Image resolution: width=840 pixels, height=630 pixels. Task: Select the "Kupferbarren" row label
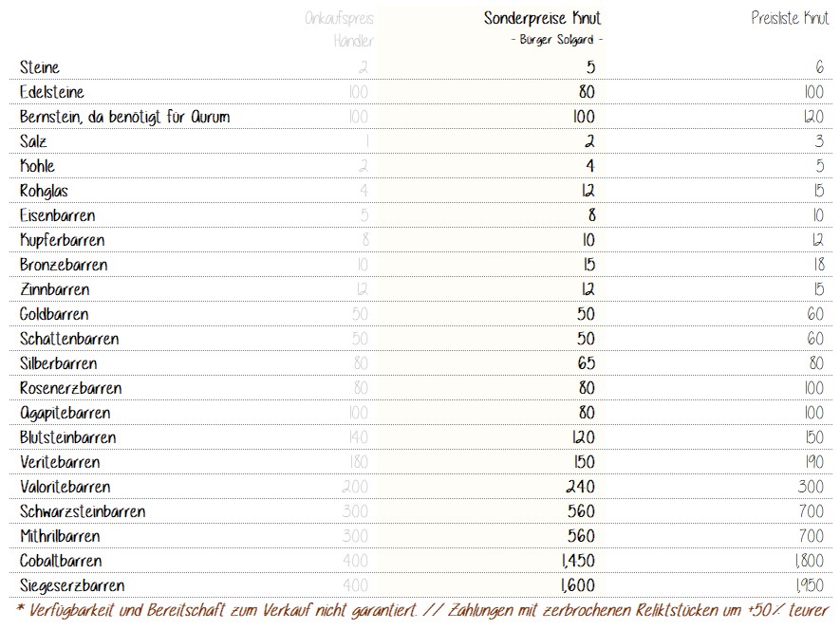(62, 240)
